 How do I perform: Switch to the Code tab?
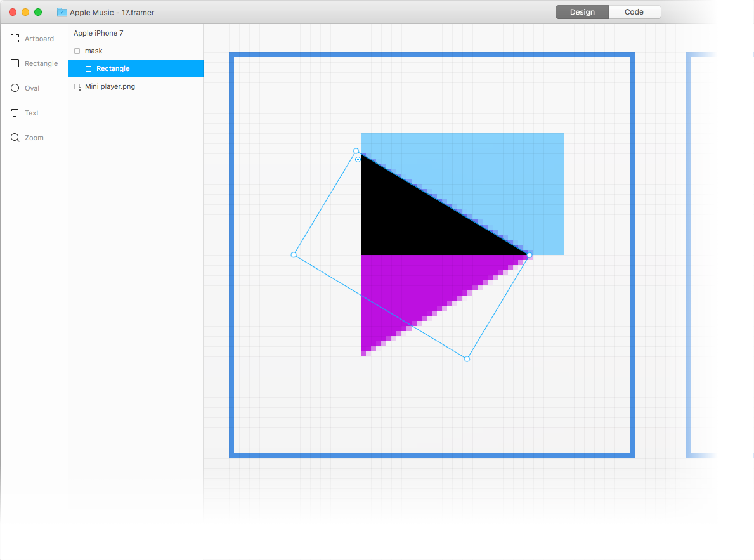pyautogui.click(x=634, y=12)
